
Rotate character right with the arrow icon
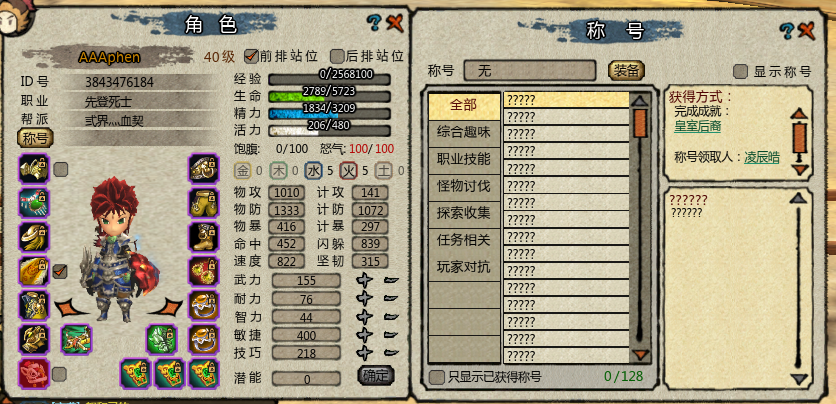click(x=166, y=308)
